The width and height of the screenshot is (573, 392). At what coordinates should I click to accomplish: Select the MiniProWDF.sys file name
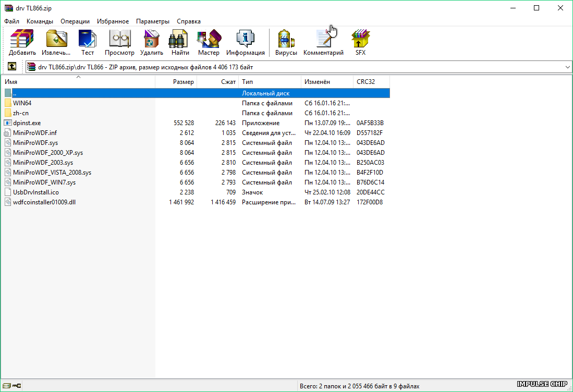tap(35, 142)
